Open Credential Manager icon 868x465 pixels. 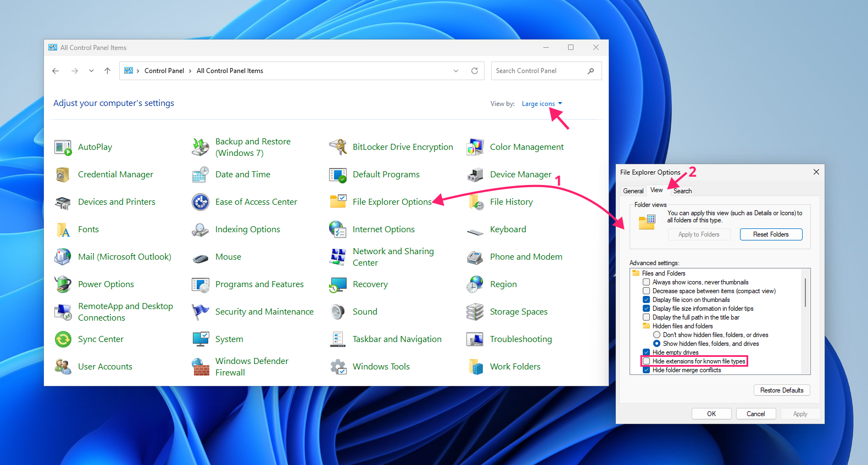click(63, 175)
